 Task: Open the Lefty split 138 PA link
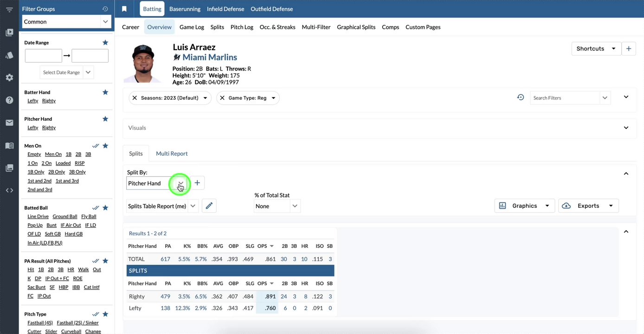pos(165,308)
